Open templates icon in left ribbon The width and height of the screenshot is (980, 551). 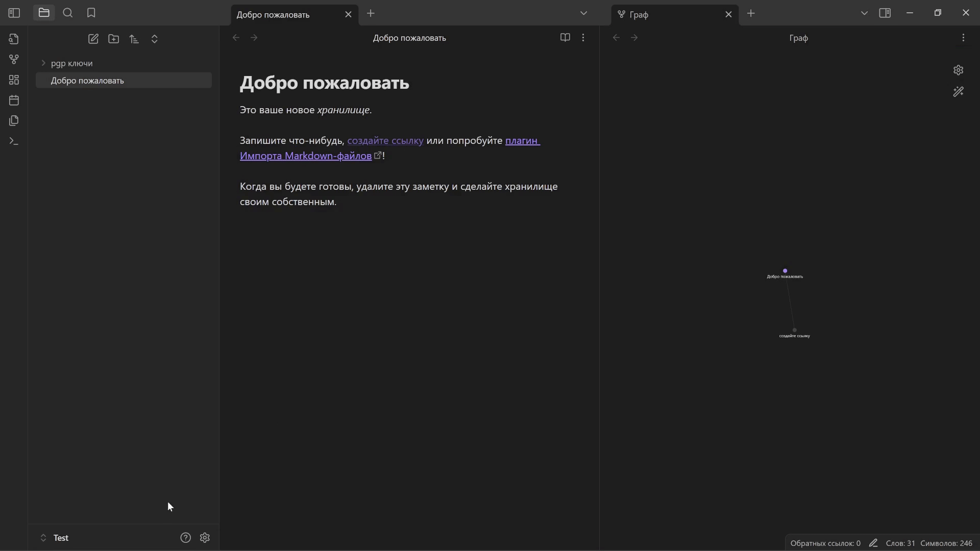[x=14, y=121]
